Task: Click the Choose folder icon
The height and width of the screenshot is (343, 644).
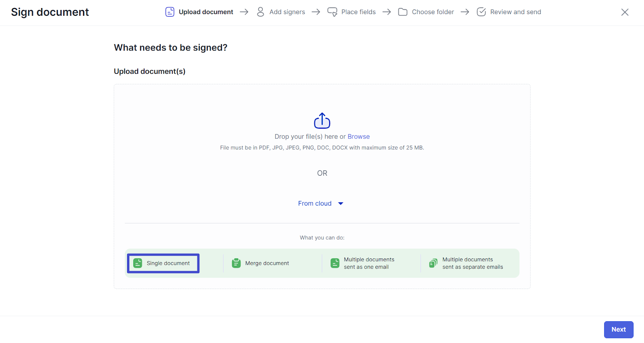Action: (x=402, y=12)
